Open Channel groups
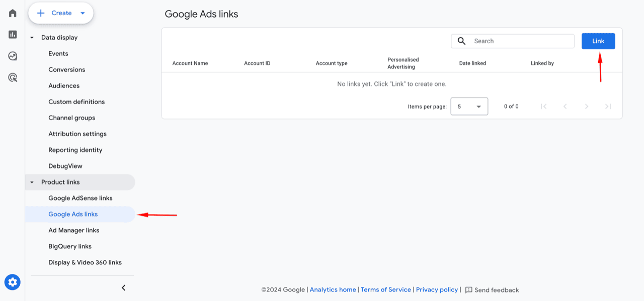Viewport: 644px width, 301px height. 72,118
